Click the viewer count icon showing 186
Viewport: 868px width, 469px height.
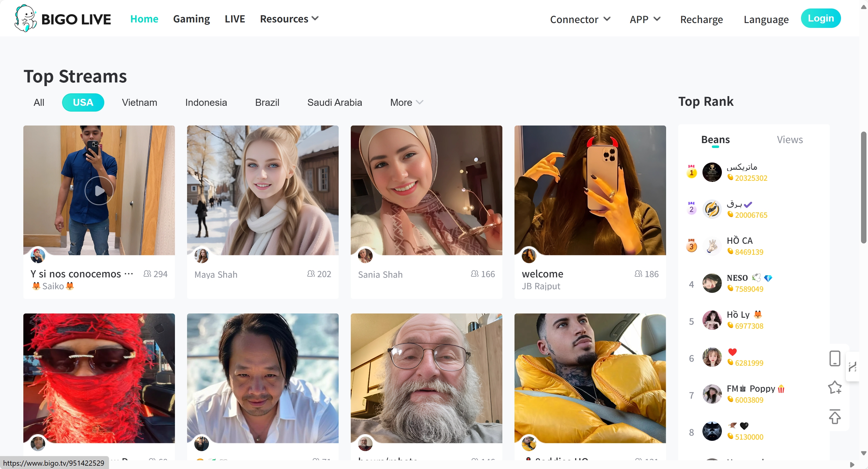638,273
